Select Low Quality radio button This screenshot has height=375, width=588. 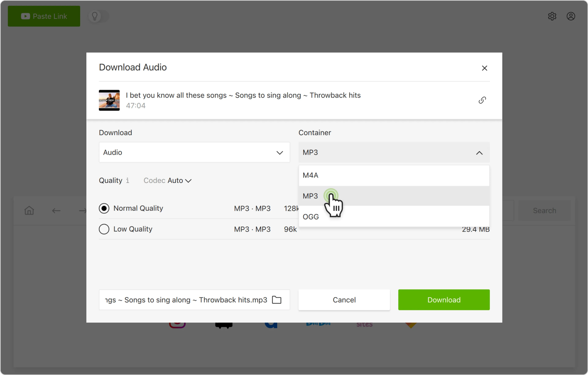pos(104,229)
